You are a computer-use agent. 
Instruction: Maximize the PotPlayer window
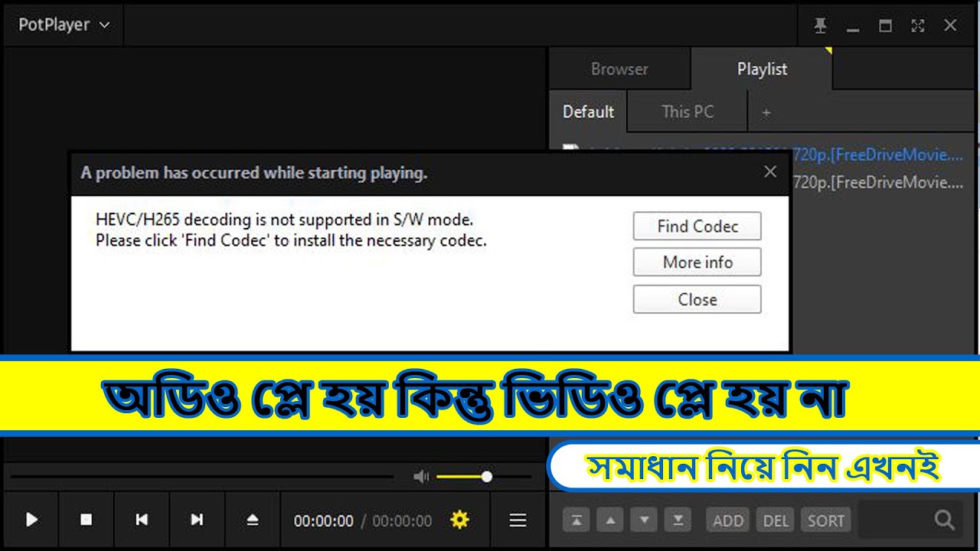pos(886,25)
